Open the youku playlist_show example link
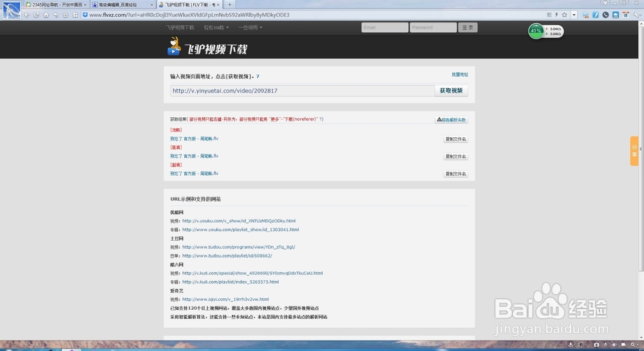This screenshot has width=644, height=351. [x=240, y=230]
